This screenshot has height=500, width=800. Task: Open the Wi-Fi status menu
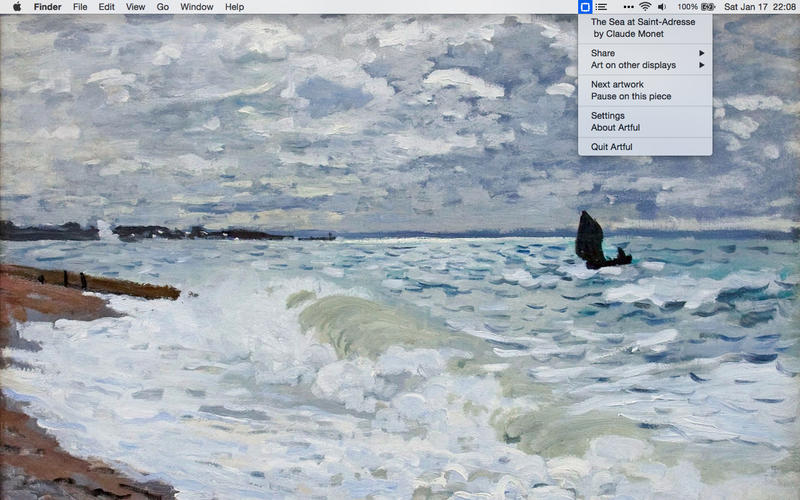coord(645,7)
